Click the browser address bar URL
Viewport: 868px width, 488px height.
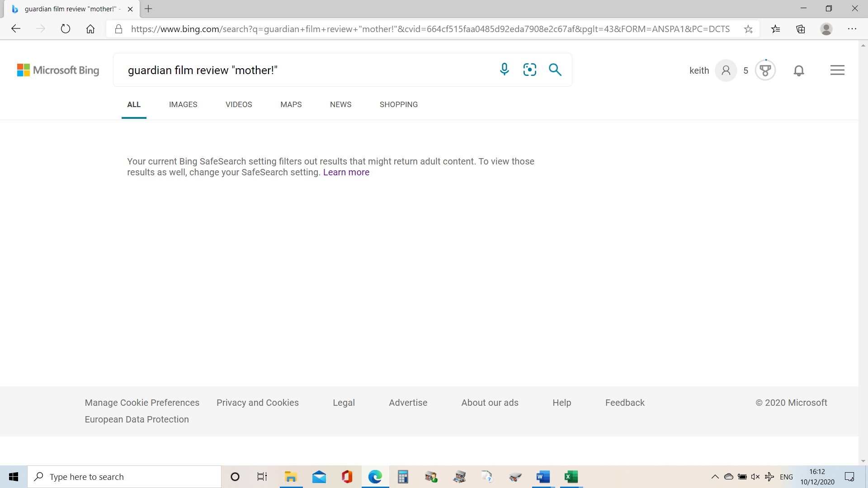pos(430,29)
